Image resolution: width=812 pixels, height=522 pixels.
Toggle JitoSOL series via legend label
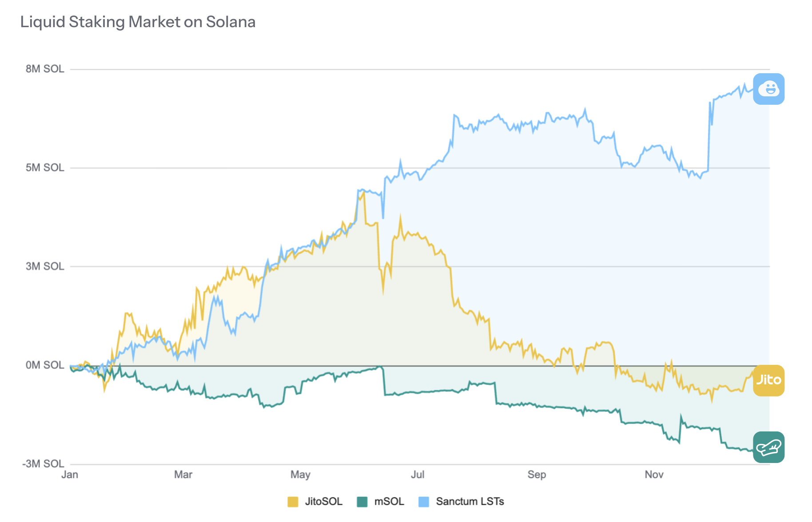[x=323, y=502]
